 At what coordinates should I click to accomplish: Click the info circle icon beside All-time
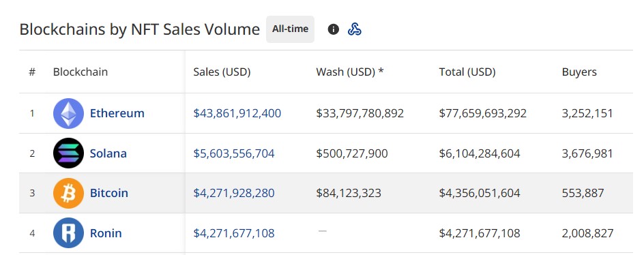click(333, 29)
